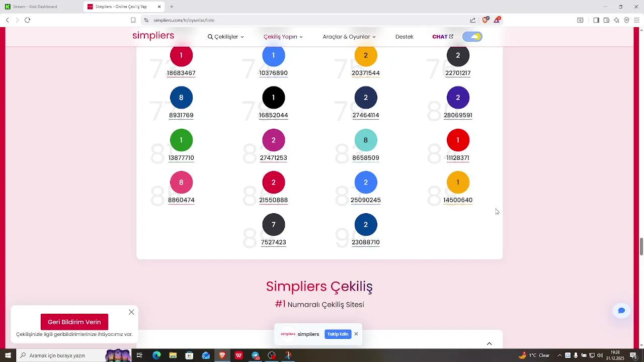Viewport: 644px width, 362px height.
Task: Click the pink circle above 8860474
Action: click(181, 182)
